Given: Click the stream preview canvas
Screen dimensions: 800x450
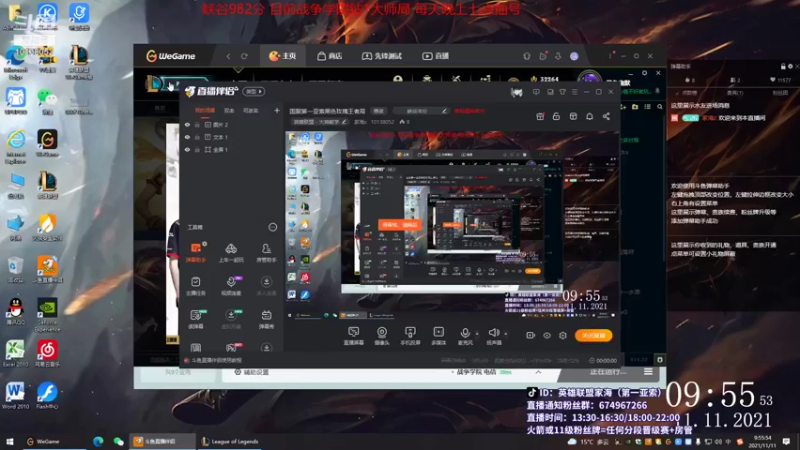Looking at the screenshot, I should tap(452, 225).
